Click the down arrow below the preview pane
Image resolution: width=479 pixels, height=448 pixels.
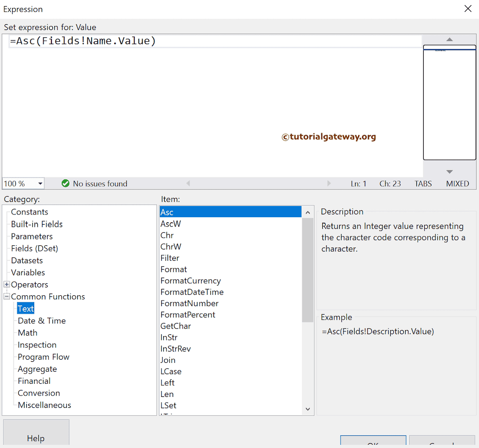449,171
